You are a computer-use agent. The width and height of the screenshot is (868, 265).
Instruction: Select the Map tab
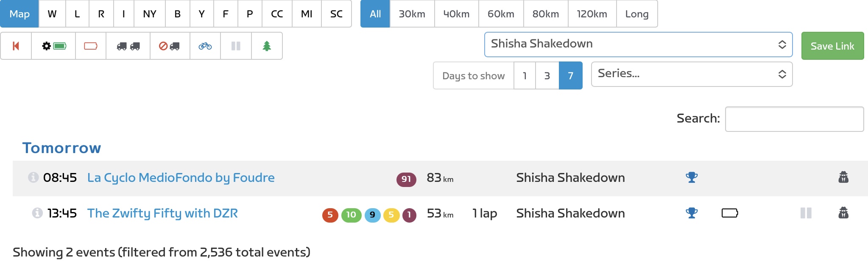20,14
